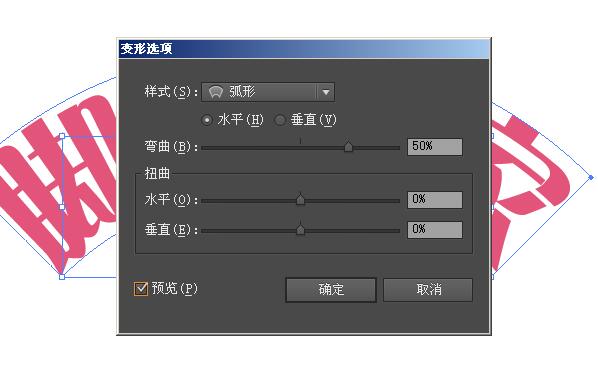The image size is (598, 372).
Task: Select the 垂直(V) radio button
Action: point(280,120)
